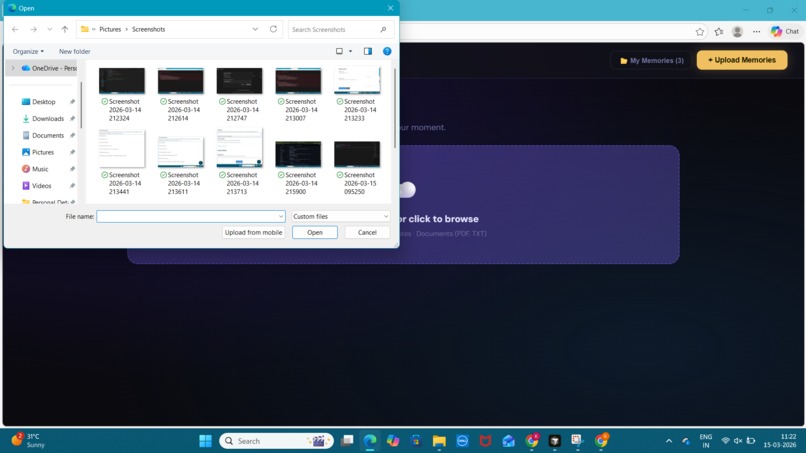Open Task View on taskbar

tap(347, 441)
